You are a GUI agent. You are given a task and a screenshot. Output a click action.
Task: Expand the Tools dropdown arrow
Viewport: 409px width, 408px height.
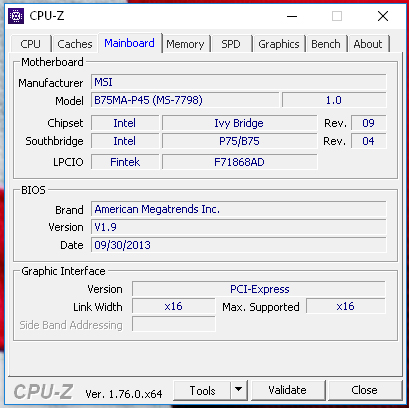pyautogui.click(x=238, y=390)
